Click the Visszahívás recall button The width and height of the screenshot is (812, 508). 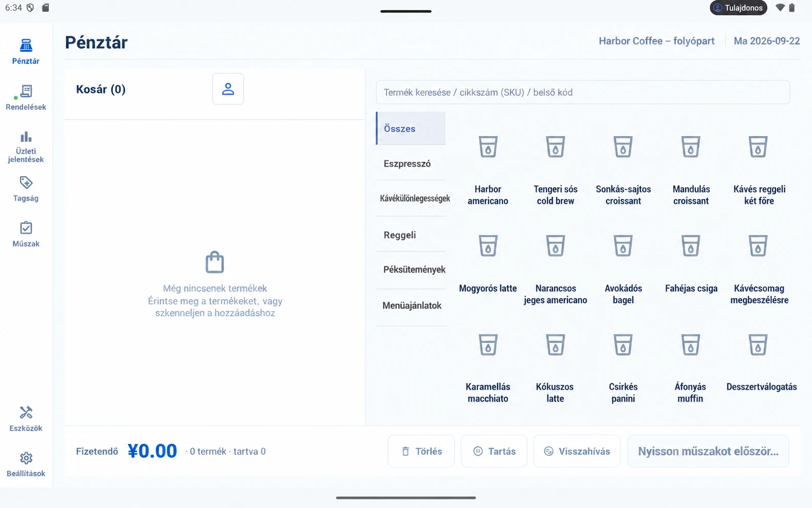(x=577, y=451)
